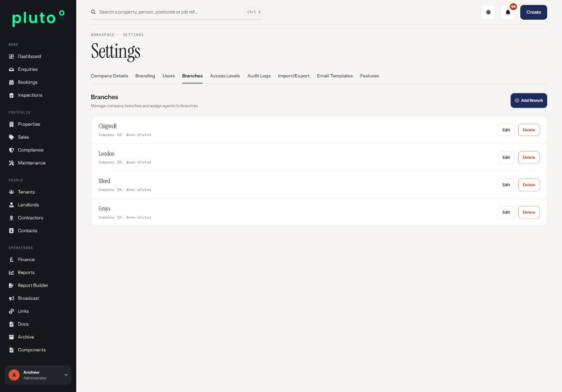Click the pluto logo
The width and height of the screenshot is (562, 392).
[38, 18]
